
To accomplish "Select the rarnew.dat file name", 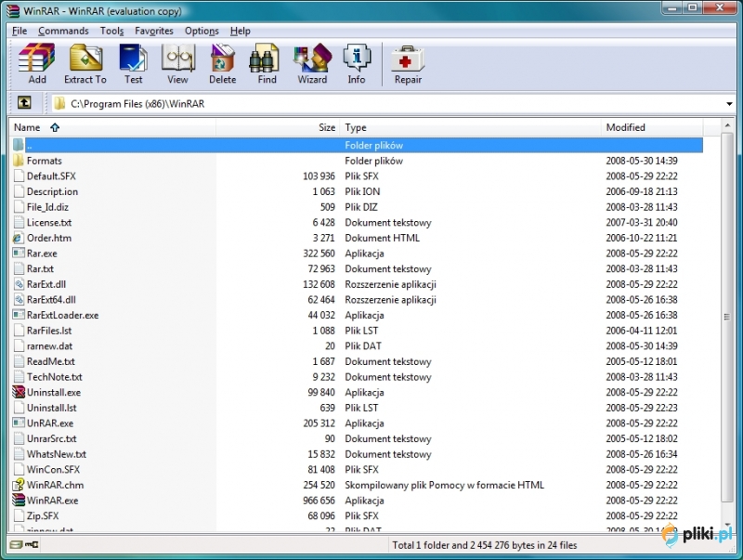I will point(50,345).
